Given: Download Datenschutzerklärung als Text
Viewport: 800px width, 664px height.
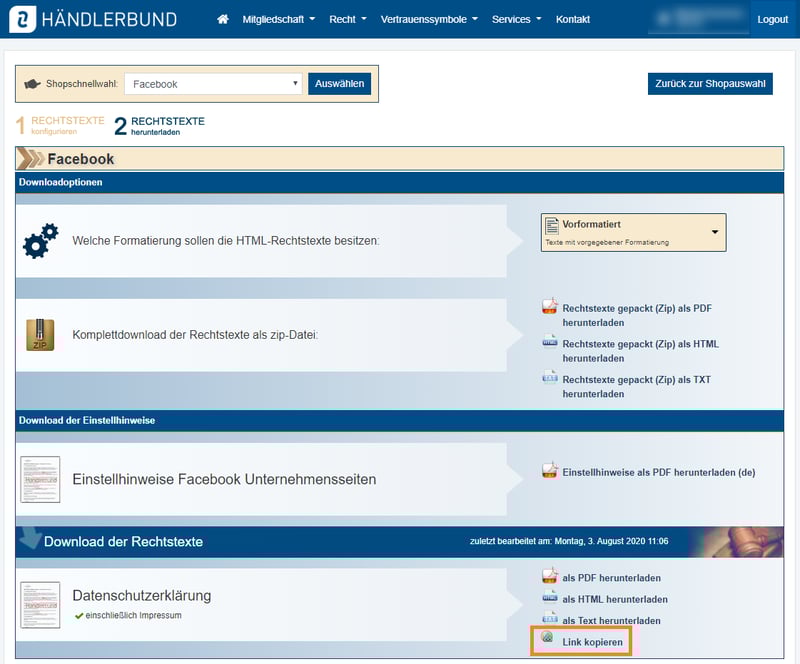Looking at the screenshot, I should [611, 621].
